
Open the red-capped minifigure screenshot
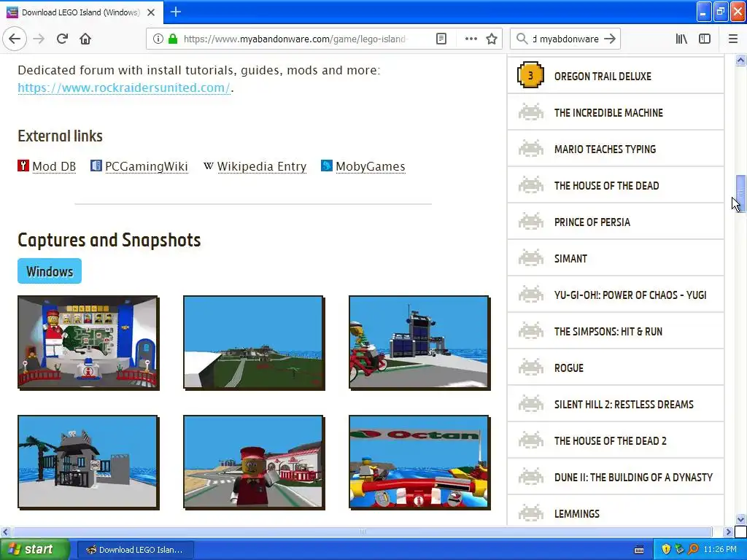(254, 462)
